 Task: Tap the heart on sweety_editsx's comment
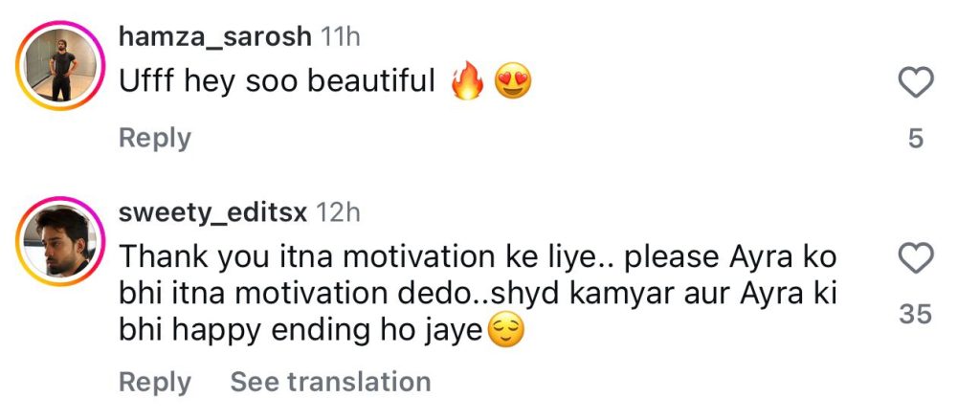[916, 258]
